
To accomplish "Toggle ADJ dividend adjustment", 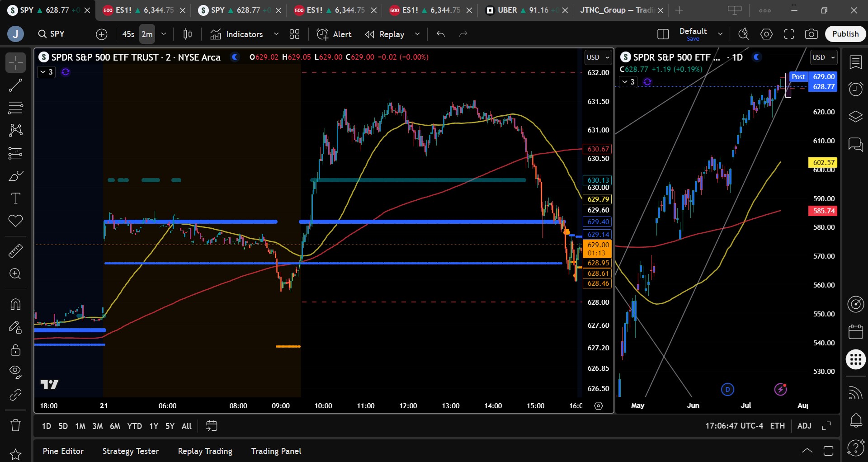I will click(804, 426).
